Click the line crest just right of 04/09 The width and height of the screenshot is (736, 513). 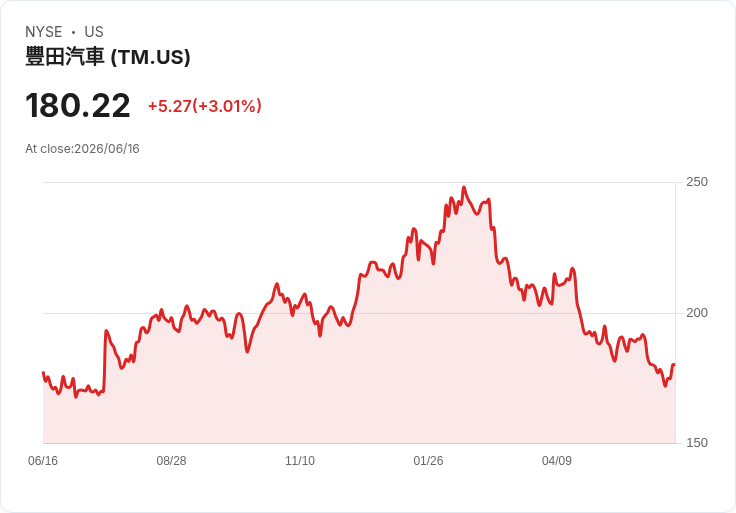[x=572, y=268]
